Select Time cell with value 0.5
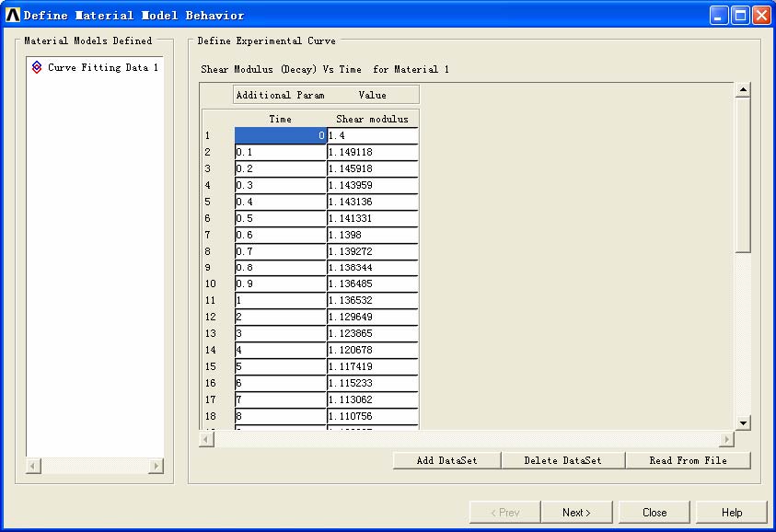Viewport: 776px width, 532px height. click(281, 218)
